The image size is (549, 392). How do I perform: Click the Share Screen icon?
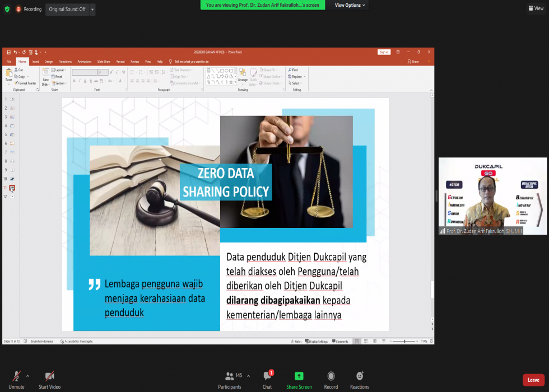pos(299,376)
